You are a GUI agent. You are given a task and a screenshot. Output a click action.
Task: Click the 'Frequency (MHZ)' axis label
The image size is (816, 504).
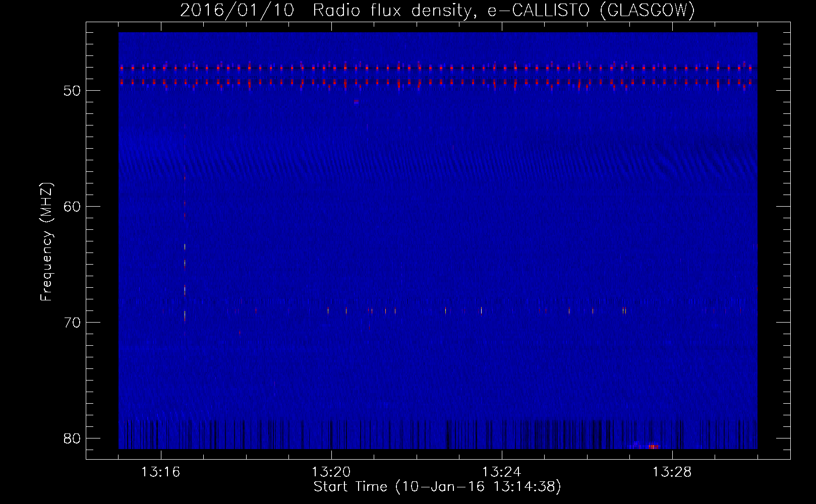click(x=46, y=242)
